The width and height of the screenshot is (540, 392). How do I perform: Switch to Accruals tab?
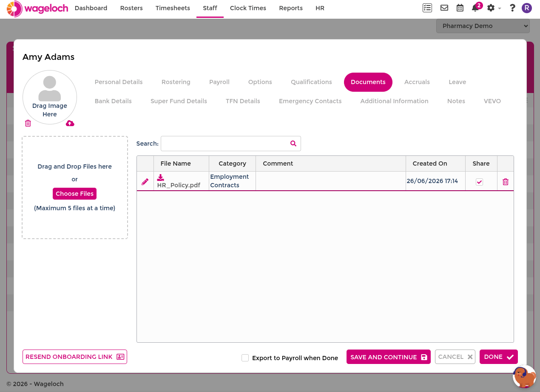click(x=417, y=82)
